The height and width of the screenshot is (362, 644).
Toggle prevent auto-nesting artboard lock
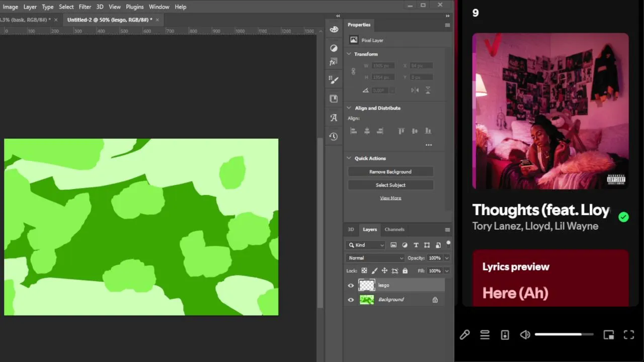395,271
